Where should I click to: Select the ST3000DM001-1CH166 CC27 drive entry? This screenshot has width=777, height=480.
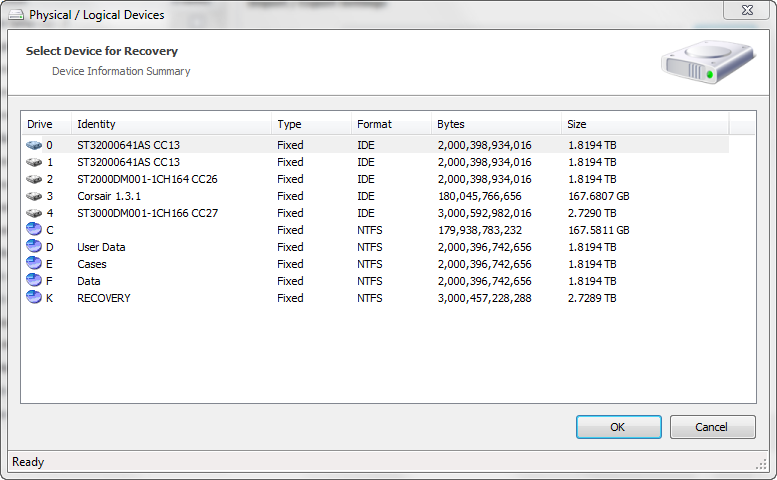click(147, 213)
